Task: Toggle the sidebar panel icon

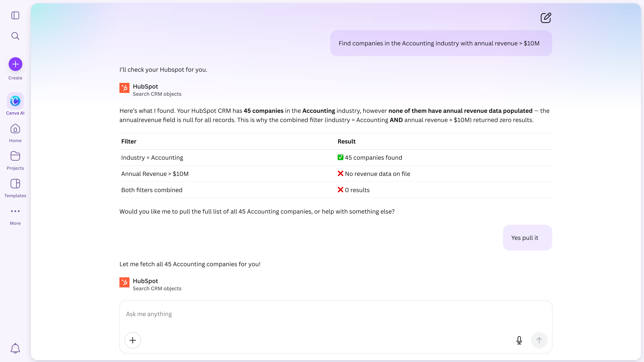Action: pyautogui.click(x=15, y=15)
